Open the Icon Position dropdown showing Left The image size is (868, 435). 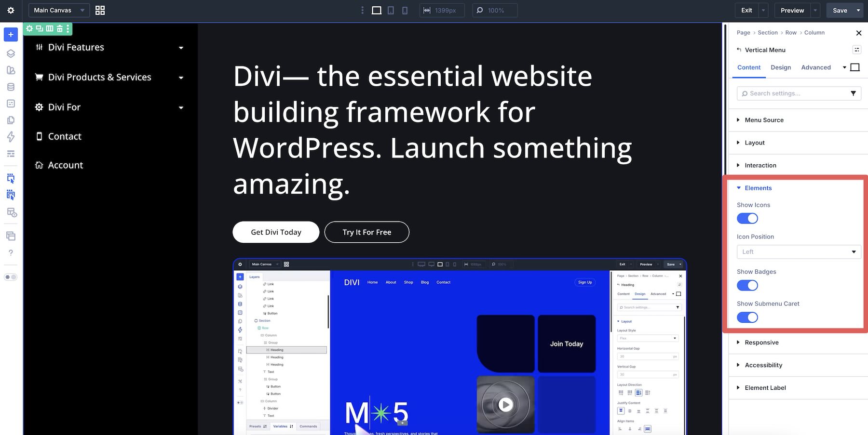(799, 252)
